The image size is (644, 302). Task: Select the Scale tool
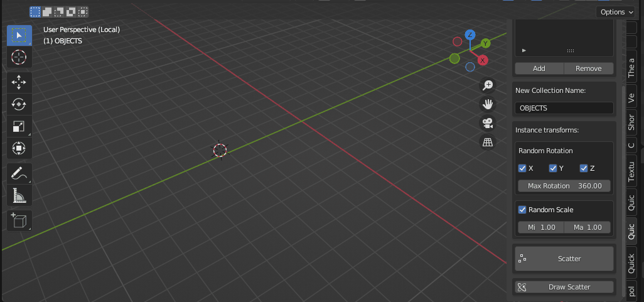click(19, 126)
